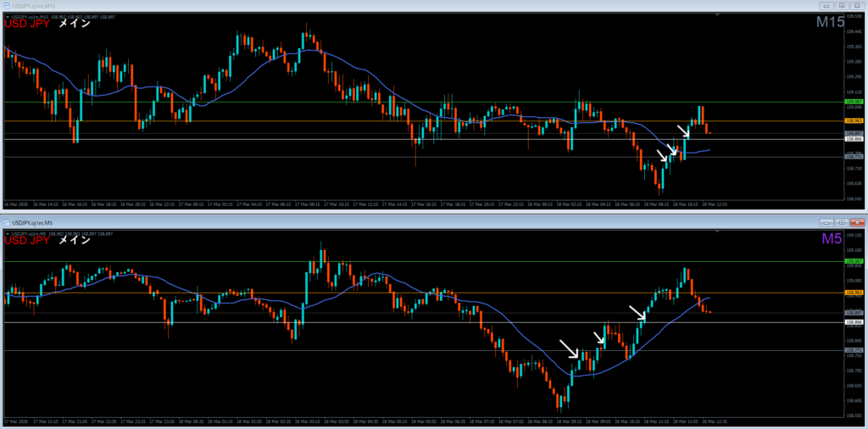The image size is (868, 429).
Task: Click the purple M5 timeframe label
Action: pyautogui.click(x=831, y=239)
